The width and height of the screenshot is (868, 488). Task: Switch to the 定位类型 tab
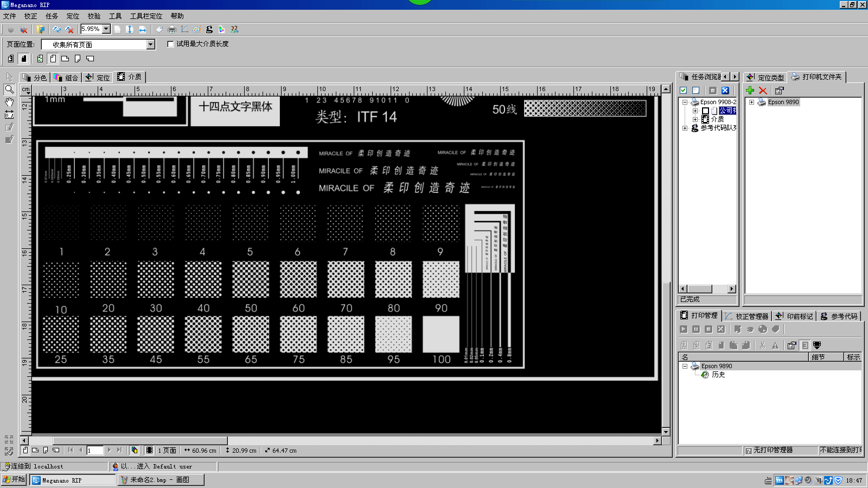coord(765,78)
